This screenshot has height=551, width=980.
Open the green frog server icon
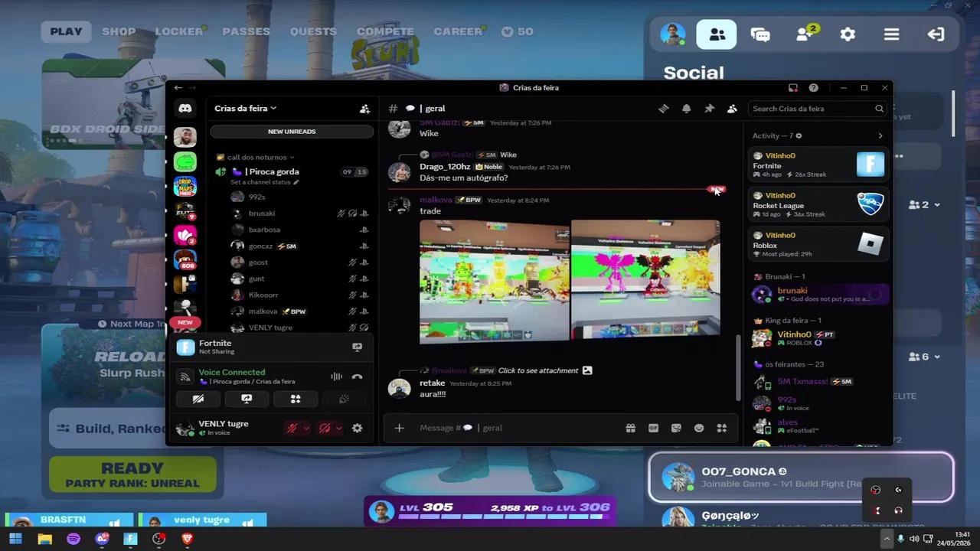[x=185, y=161]
